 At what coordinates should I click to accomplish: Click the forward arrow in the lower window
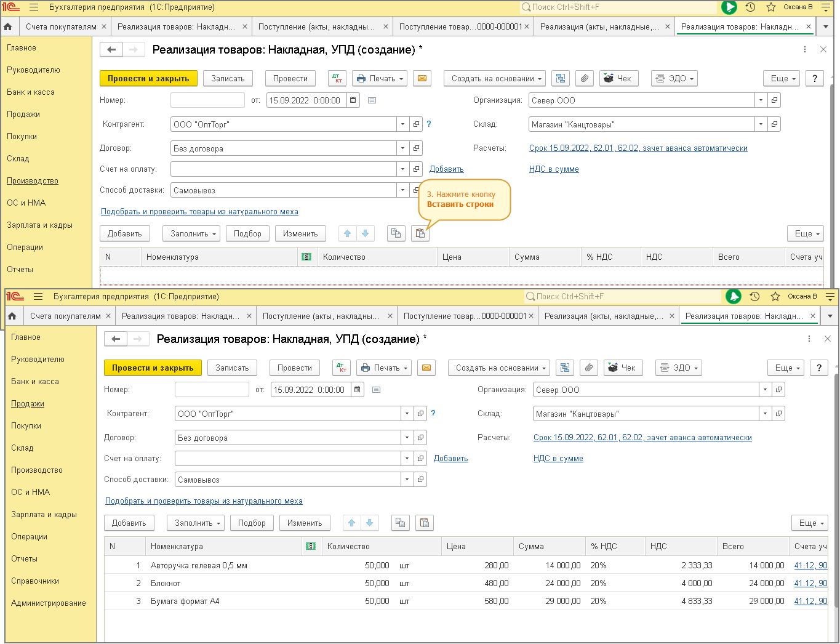click(x=138, y=339)
